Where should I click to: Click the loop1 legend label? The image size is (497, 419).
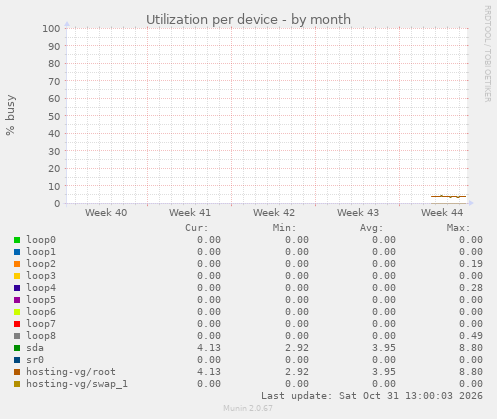(x=41, y=252)
